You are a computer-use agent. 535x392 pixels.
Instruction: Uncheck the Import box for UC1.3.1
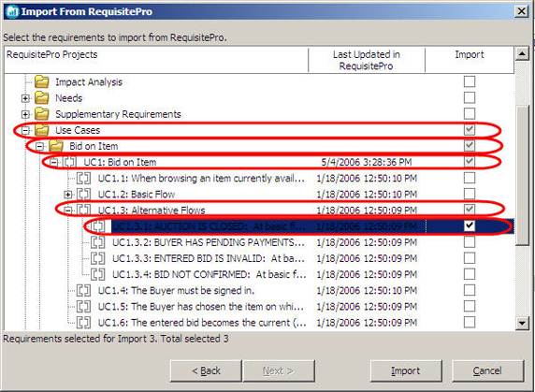[470, 225]
